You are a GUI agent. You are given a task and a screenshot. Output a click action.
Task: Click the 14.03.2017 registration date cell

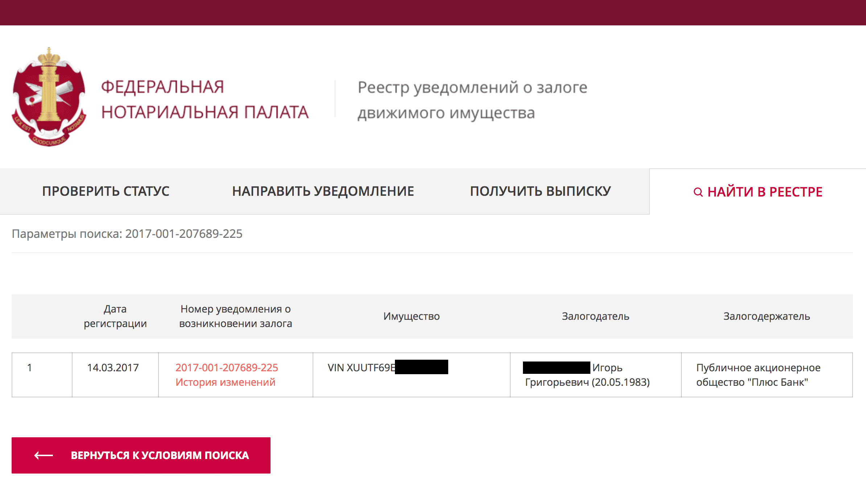pos(115,375)
